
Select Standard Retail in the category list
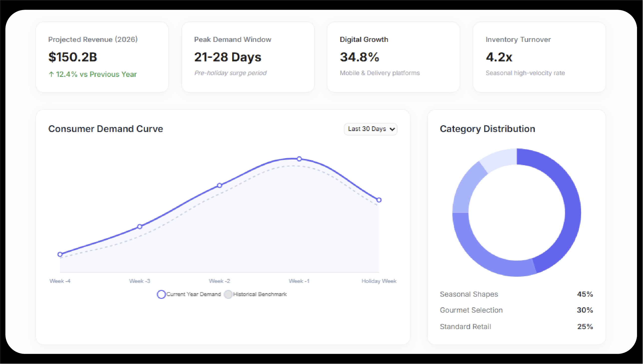(x=465, y=326)
